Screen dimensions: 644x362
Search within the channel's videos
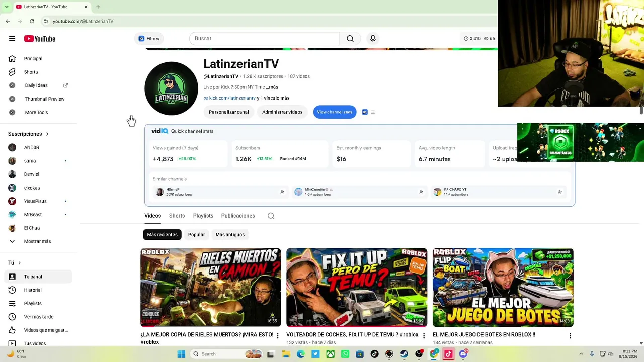click(x=271, y=216)
